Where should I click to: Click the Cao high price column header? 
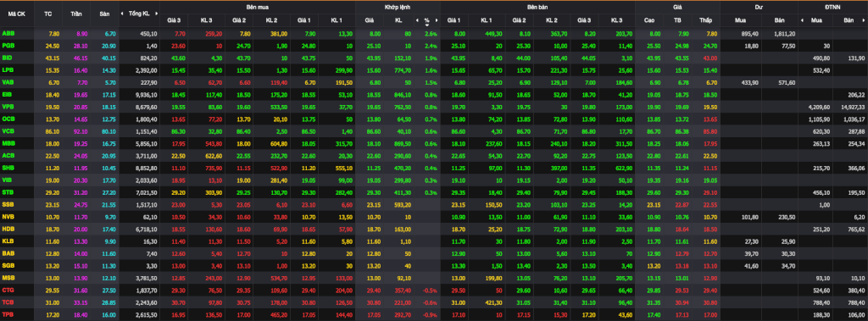coord(648,20)
